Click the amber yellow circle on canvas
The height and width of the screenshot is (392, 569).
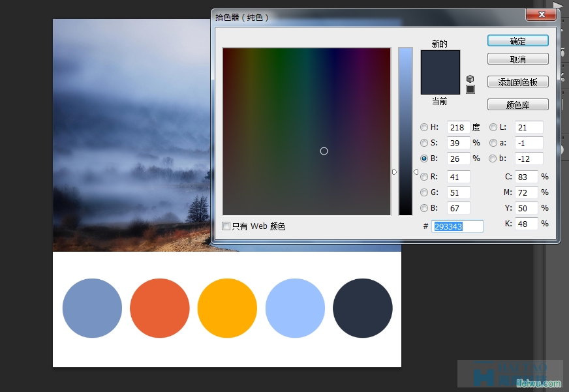[x=227, y=309]
